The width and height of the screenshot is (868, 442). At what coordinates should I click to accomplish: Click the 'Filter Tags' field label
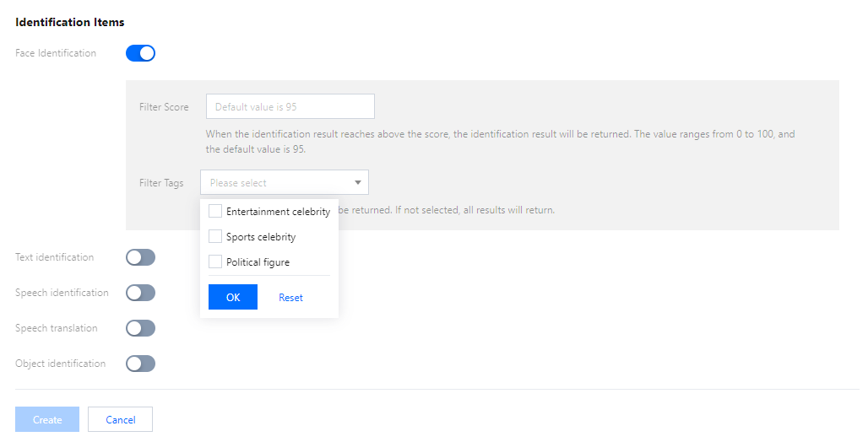[x=161, y=183]
